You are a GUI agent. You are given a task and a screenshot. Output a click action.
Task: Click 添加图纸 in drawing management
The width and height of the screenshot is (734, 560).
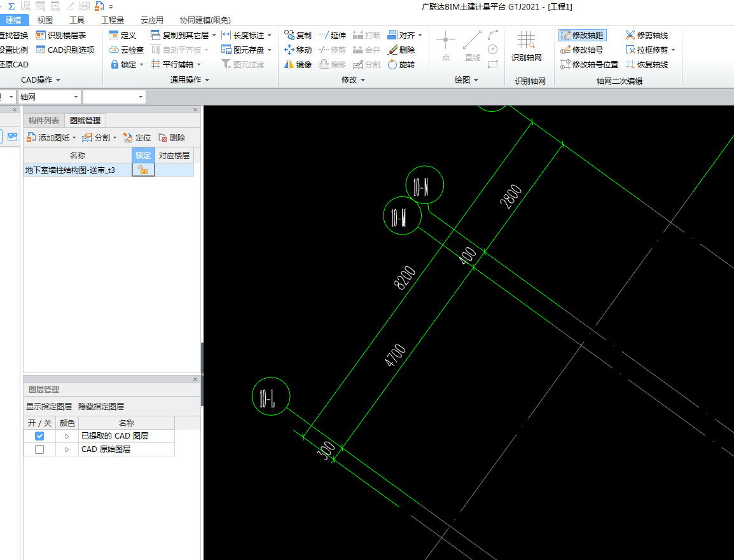(48, 137)
